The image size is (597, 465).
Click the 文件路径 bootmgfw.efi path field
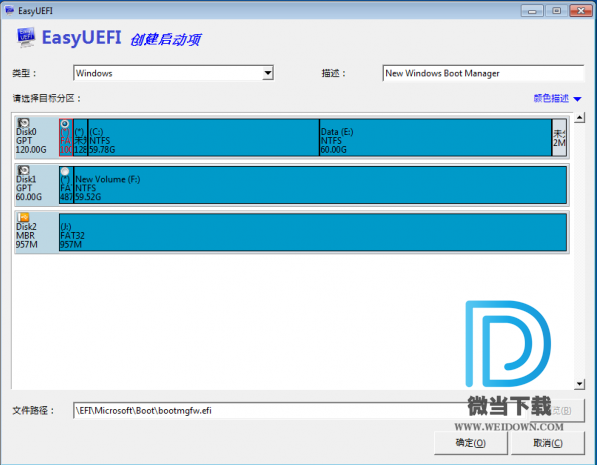pos(301,411)
